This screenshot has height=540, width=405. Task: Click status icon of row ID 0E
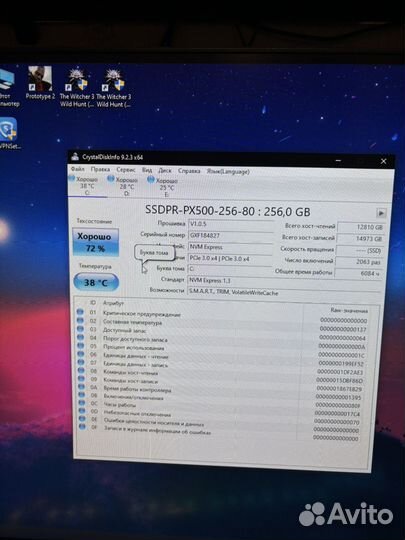[x=82, y=418]
